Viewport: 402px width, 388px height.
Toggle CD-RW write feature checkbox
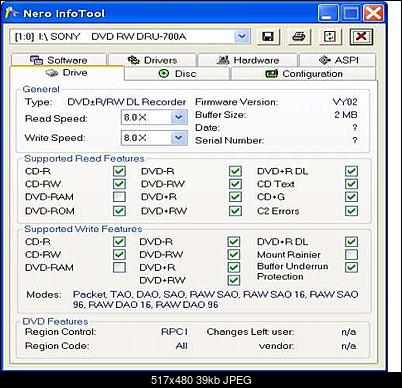pyautogui.click(x=119, y=254)
